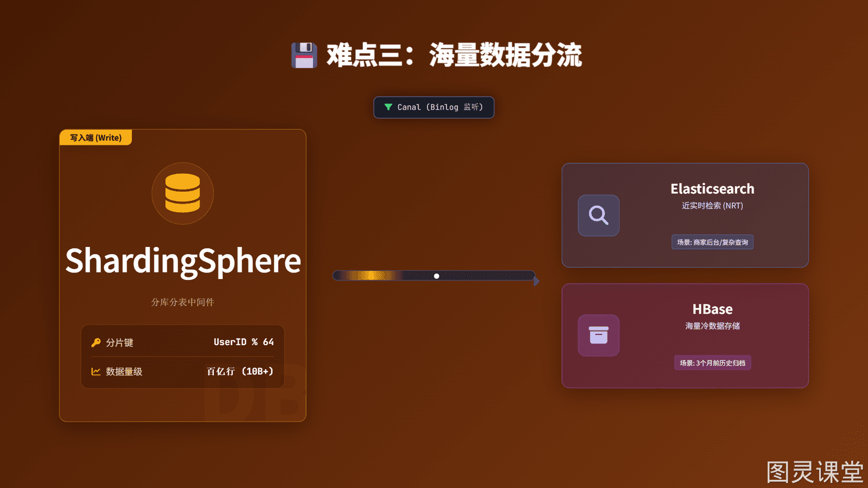This screenshot has height=488, width=868.
Task: Click the ShardingSphere heading text
Action: coord(183,261)
